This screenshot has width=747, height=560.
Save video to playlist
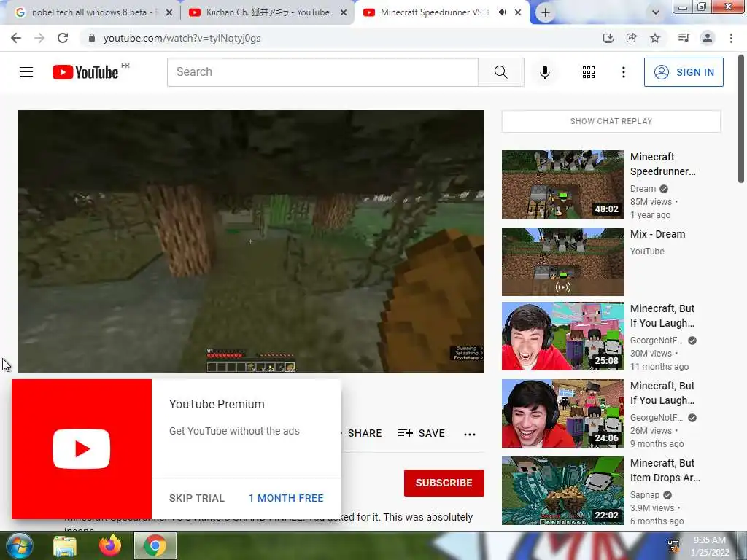tap(421, 433)
